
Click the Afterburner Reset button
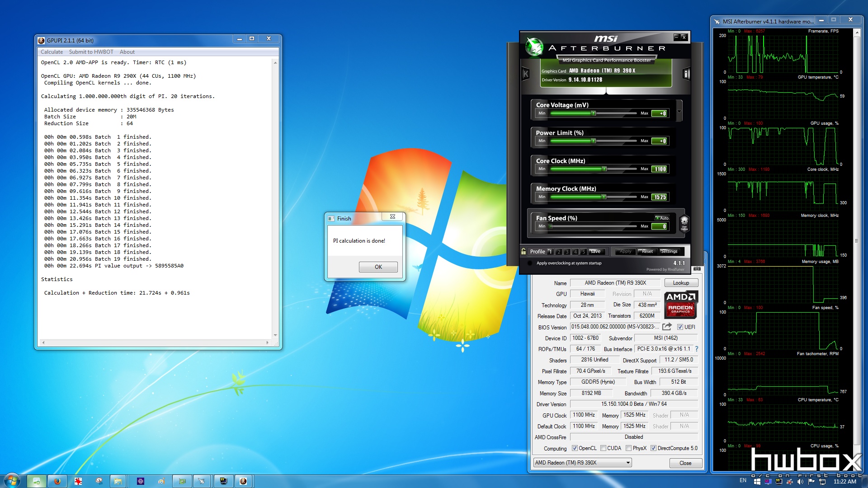647,252
